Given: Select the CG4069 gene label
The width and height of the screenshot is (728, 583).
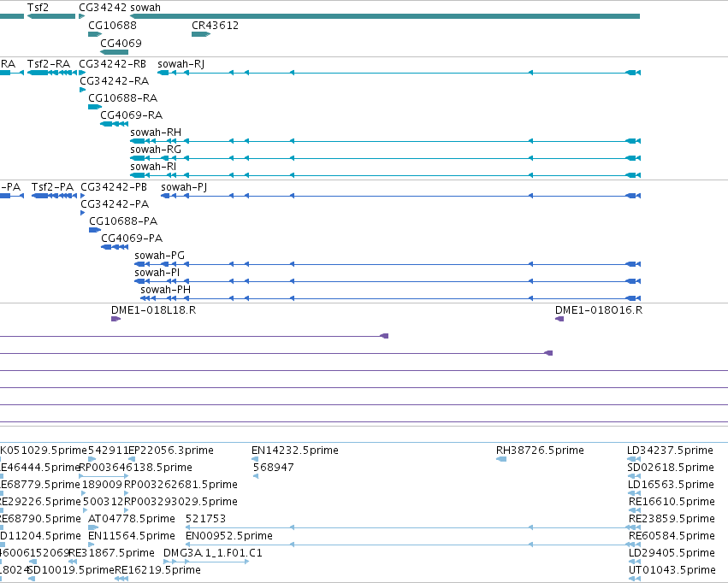Looking at the screenshot, I should coord(121,43).
